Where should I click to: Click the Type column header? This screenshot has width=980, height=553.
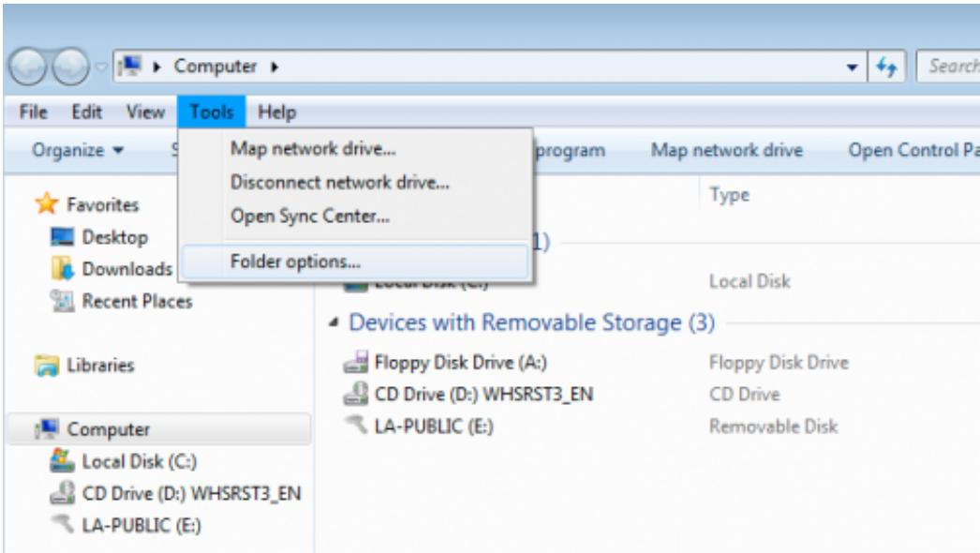pos(729,195)
